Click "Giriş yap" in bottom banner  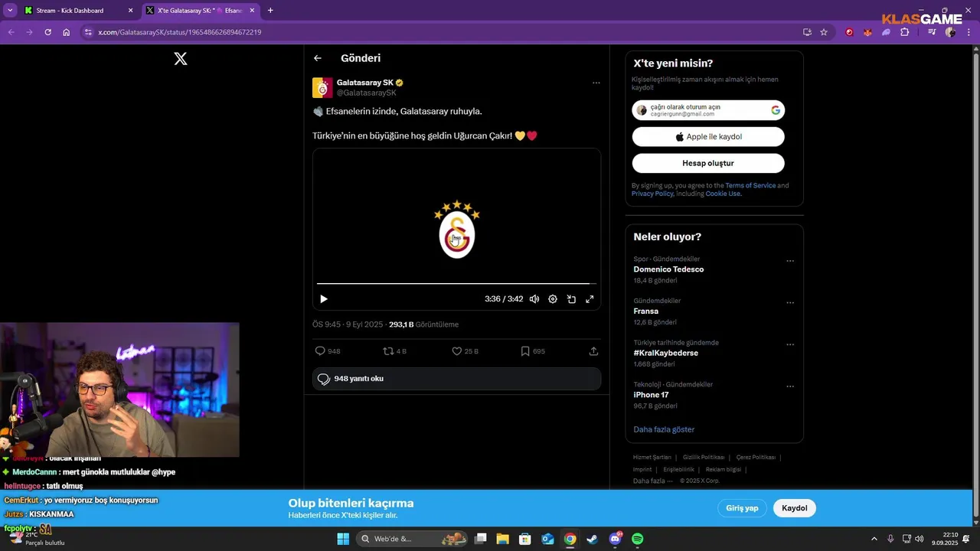click(x=742, y=508)
